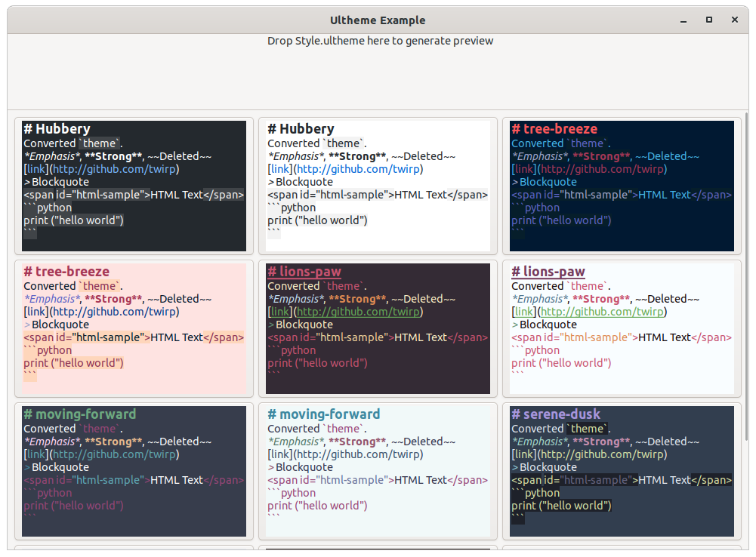The width and height of the screenshot is (756, 557).
Task: Click teal '# moving-forward' heading on light card
Action: (x=324, y=414)
